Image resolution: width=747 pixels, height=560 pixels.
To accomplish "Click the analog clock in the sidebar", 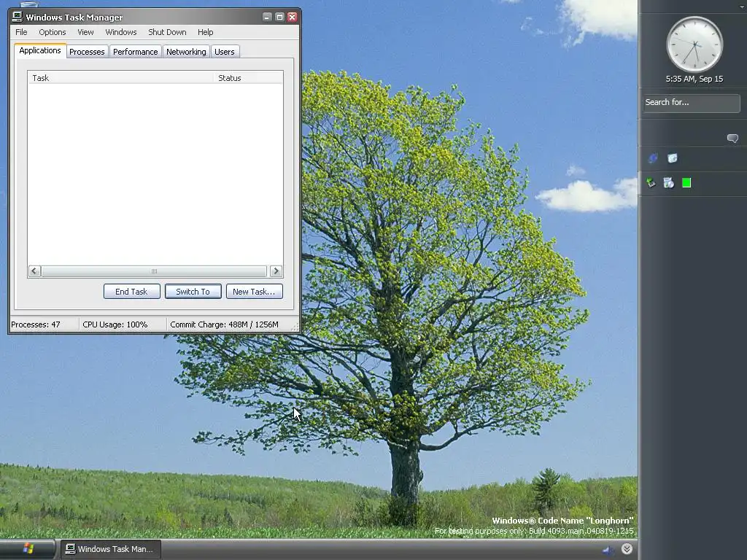I will [x=694, y=44].
